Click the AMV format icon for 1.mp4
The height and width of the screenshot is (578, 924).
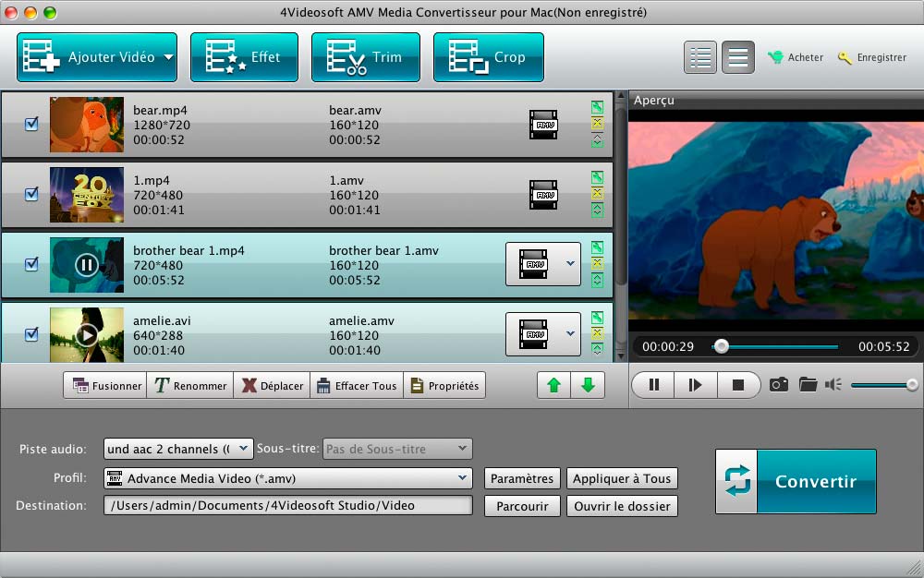coord(543,195)
